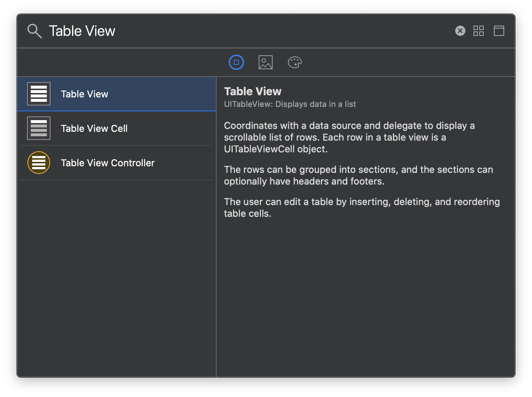Select the Table View Cell row
The image size is (532, 397).
[116, 129]
